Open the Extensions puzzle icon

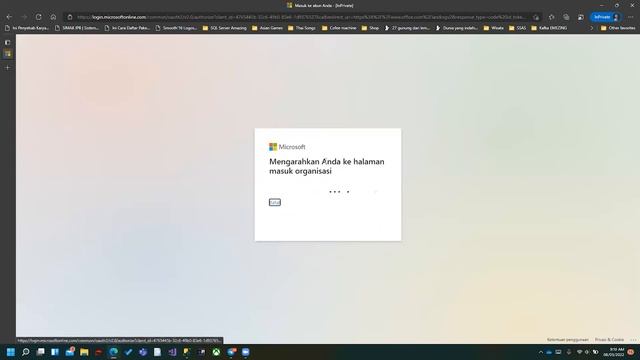tap(551, 17)
